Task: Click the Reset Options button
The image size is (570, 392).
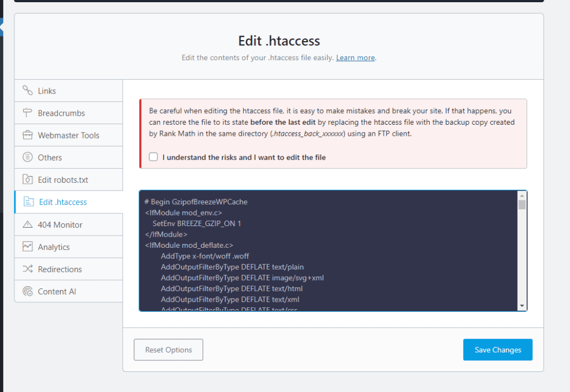Action: [x=168, y=350]
